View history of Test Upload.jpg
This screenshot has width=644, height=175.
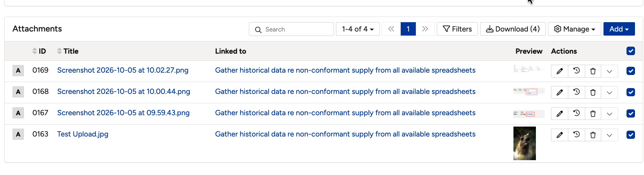576,135
